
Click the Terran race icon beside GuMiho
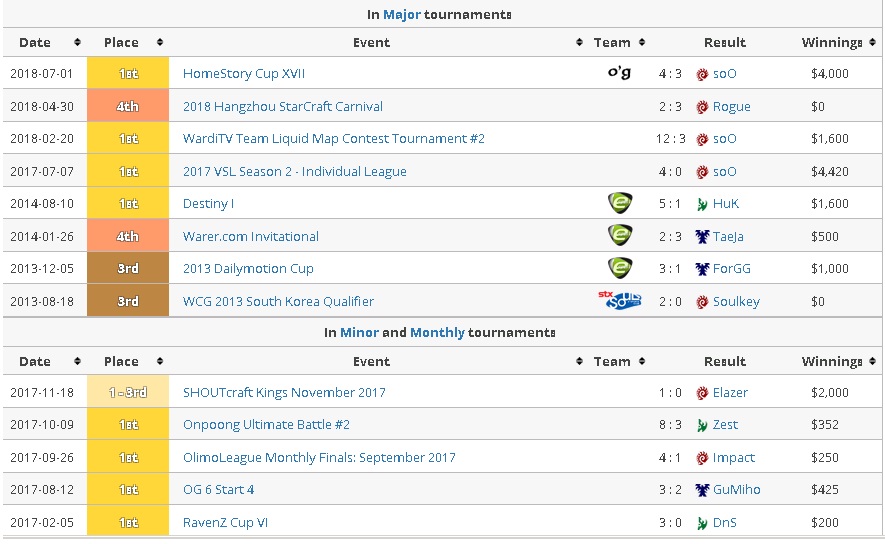click(702, 490)
